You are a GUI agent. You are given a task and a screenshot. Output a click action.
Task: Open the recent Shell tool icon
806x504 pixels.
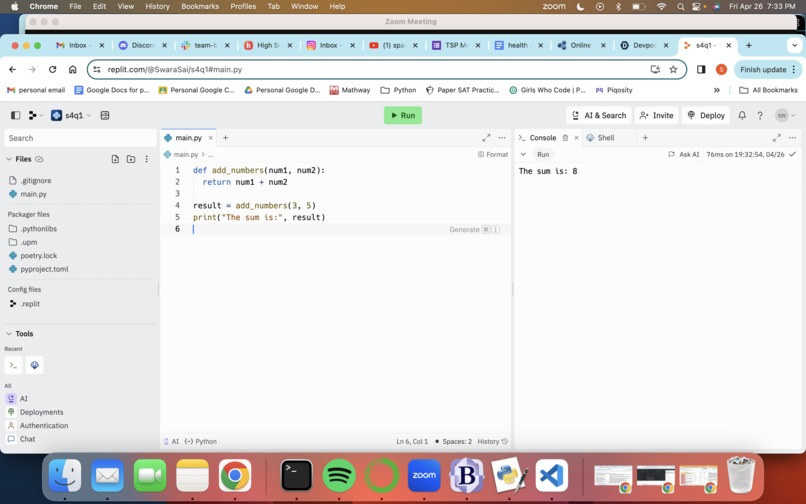(x=34, y=365)
